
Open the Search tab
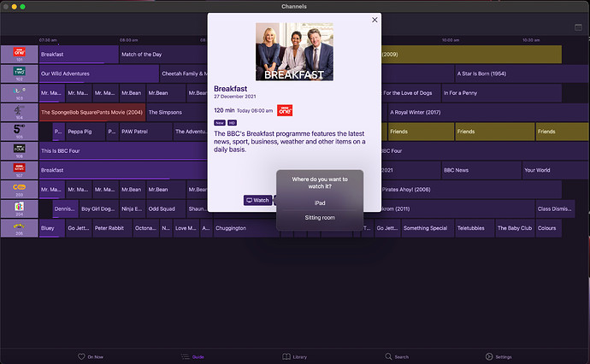[396, 356]
